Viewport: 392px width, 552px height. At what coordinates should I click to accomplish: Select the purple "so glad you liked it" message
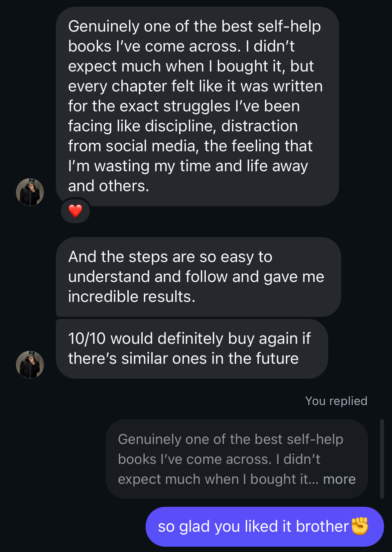click(x=253, y=526)
